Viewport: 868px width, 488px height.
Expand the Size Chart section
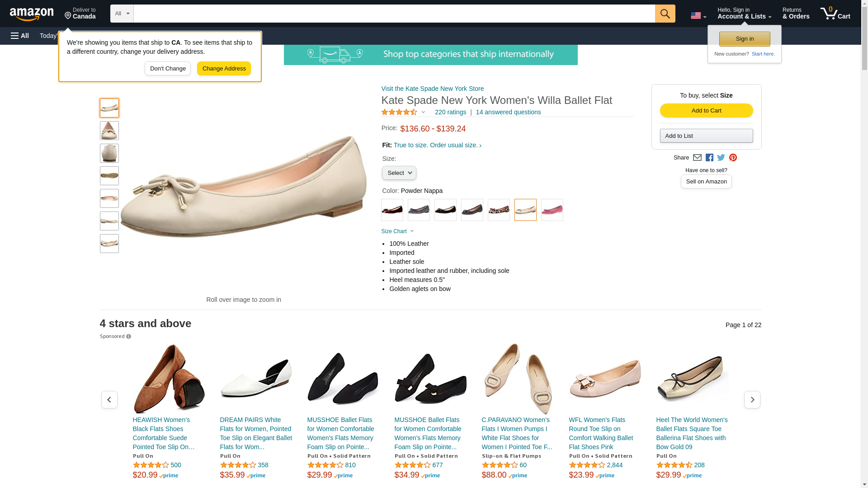point(397,231)
